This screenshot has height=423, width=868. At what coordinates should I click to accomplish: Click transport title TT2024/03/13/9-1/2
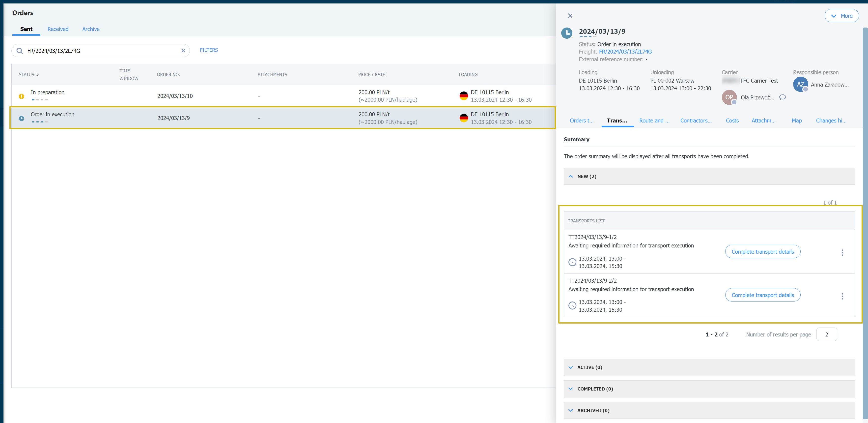(592, 237)
